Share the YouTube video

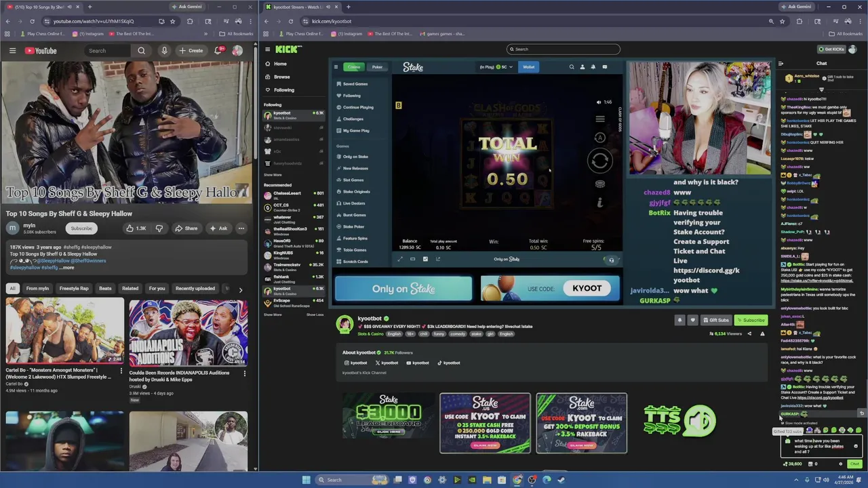pos(185,228)
